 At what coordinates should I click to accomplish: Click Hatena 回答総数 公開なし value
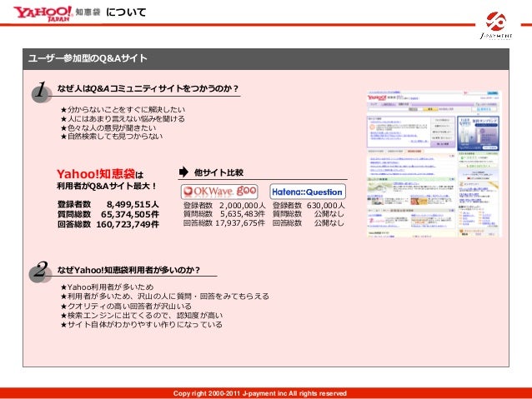click(329, 222)
